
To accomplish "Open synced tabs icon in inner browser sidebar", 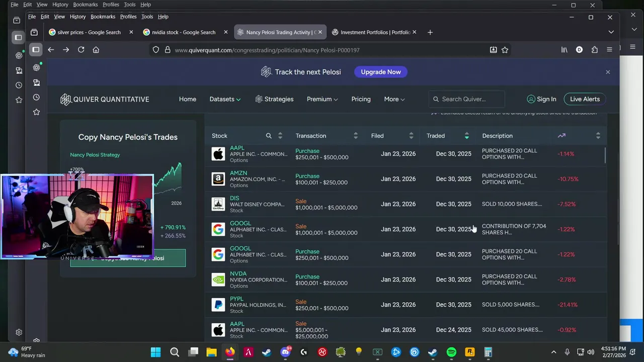I will [36, 82].
